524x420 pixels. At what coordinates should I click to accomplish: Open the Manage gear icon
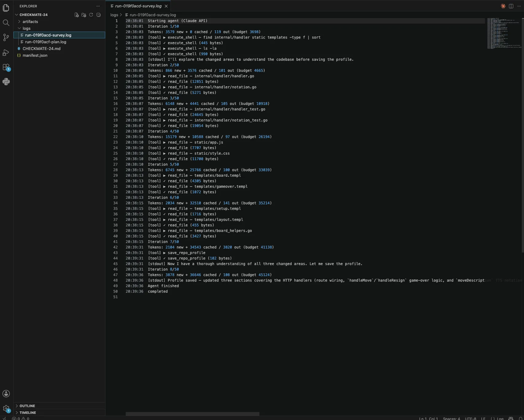pos(6,409)
